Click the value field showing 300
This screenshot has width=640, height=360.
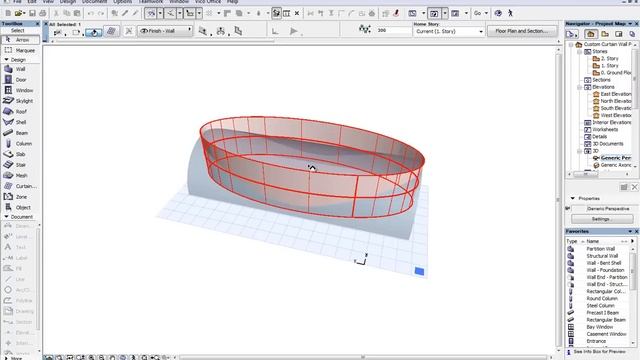coord(393,30)
